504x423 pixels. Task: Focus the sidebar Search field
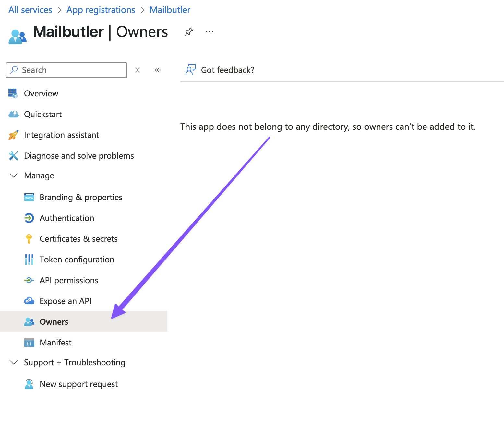66,70
